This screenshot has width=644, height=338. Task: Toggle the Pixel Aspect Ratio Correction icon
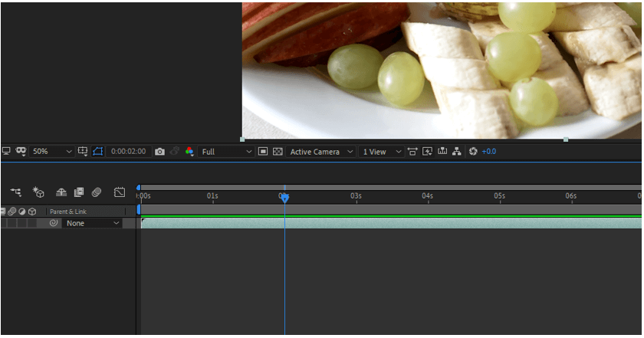tap(412, 152)
